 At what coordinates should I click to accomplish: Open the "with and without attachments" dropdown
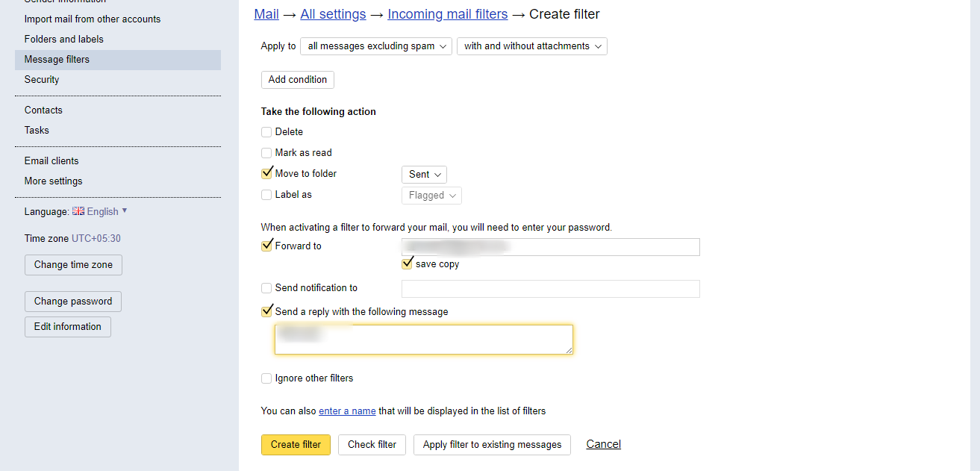[x=531, y=46]
